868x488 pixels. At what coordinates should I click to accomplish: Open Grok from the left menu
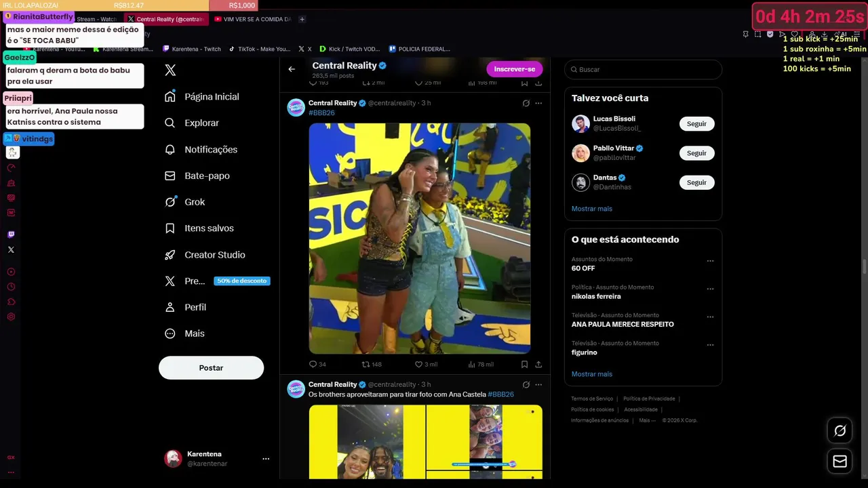184,202
